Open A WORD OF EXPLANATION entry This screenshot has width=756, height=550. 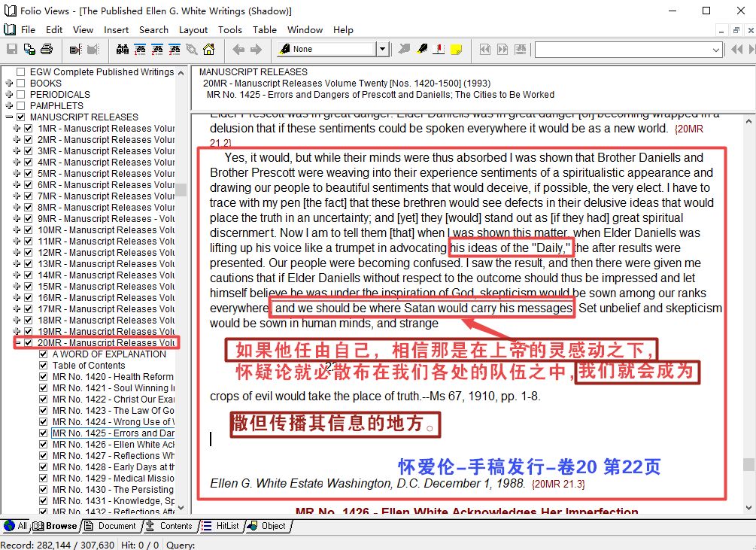click(109, 354)
